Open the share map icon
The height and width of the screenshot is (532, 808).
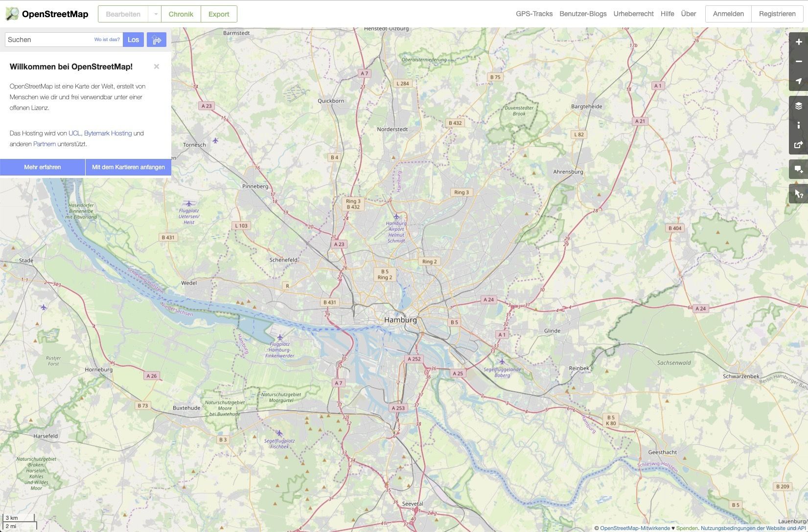[799, 145]
